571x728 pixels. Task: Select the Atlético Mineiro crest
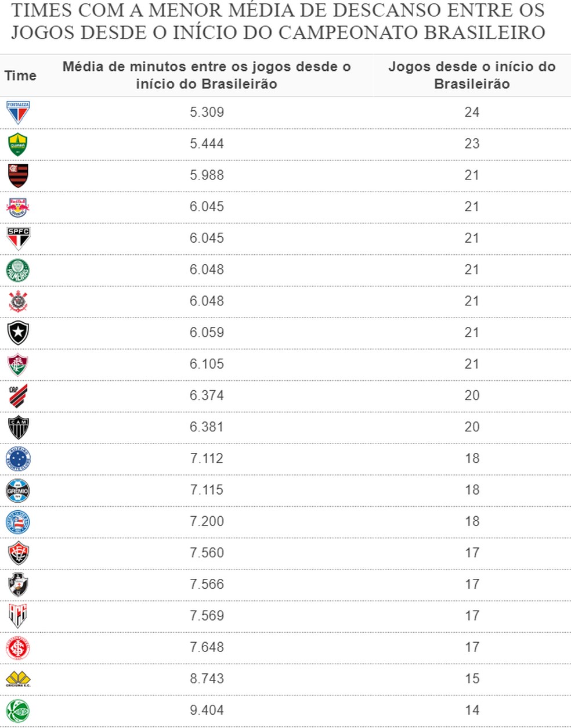coord(18,427)
